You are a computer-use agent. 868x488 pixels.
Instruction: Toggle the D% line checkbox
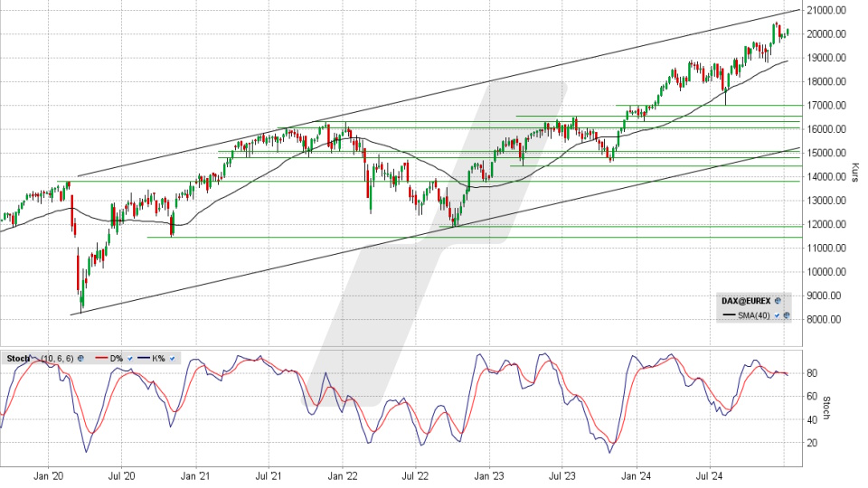click(x=130, y=359)
